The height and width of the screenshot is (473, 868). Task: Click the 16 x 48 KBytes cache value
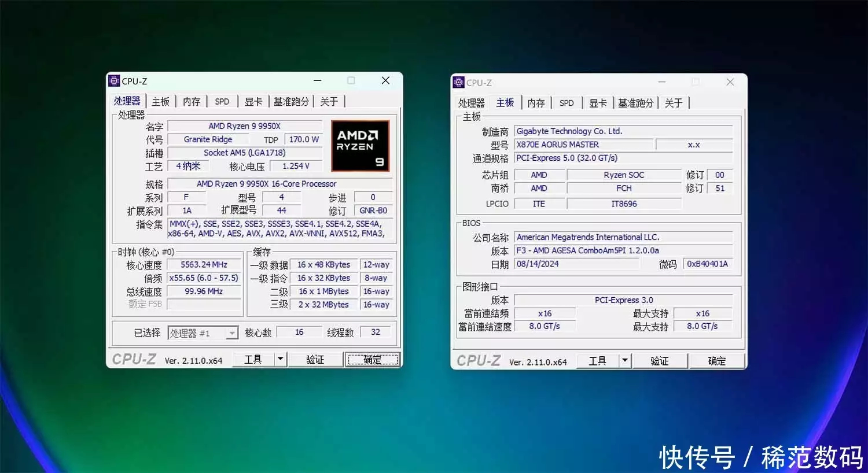click(x=324, y=264)
